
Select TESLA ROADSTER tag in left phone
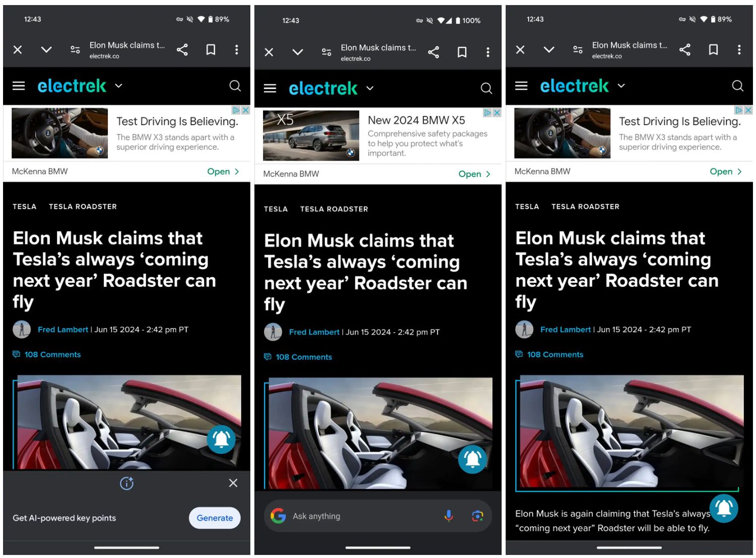[83, 207]
